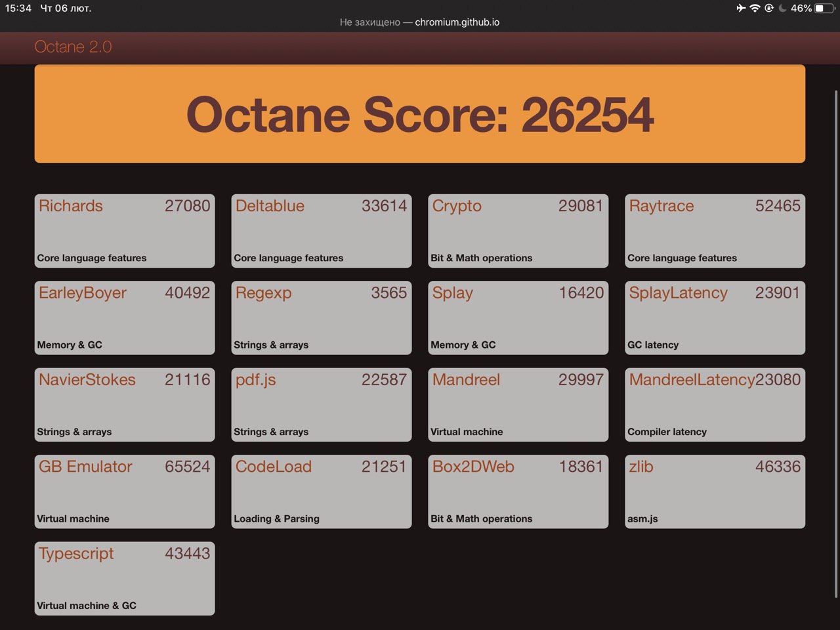Click the EarleyBoyer score 40492

point(187,293)
